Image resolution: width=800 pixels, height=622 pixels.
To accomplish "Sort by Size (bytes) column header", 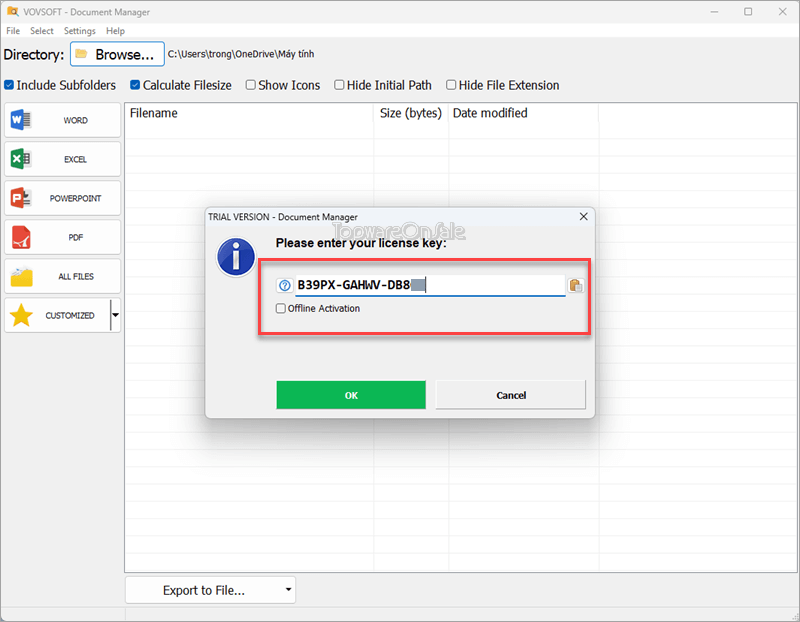I will (411, 113).
